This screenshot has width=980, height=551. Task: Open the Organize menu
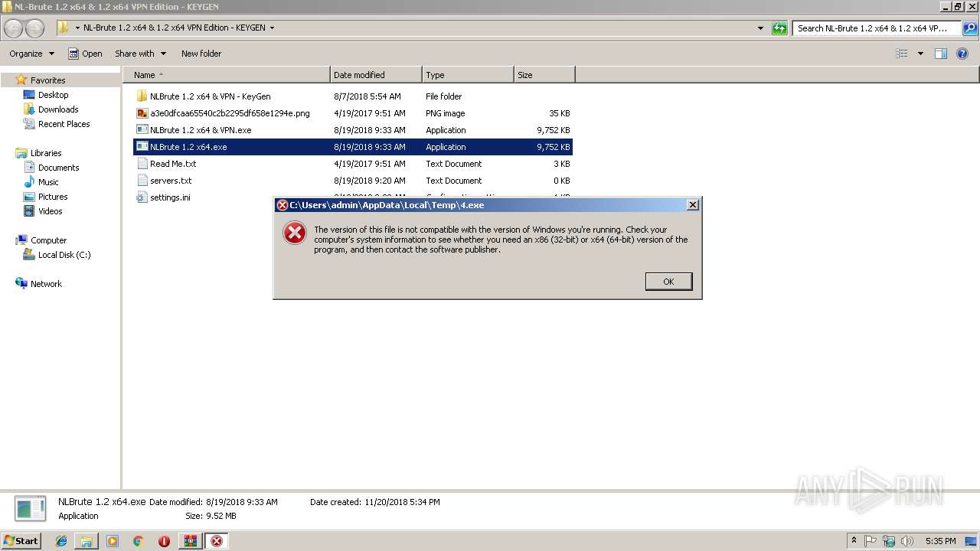(x=31, y=54)
